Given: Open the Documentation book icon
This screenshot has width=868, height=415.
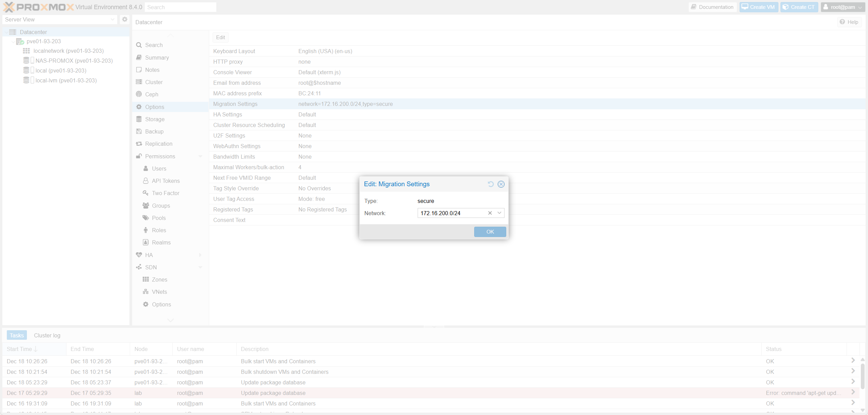Looking at the screenshot, I should 694,7.
